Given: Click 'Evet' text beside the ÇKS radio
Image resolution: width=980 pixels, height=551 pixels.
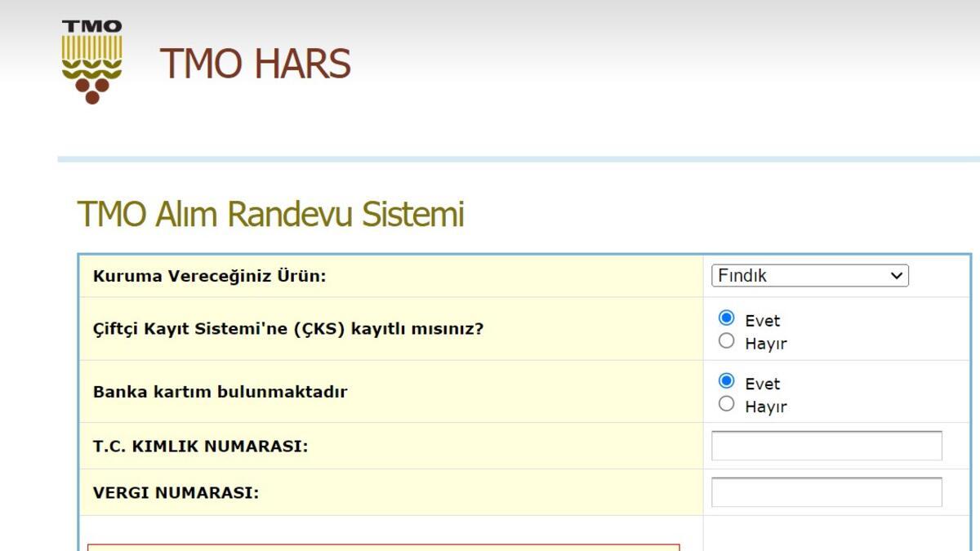Looking at the screenshot, I should pos(762,321).
